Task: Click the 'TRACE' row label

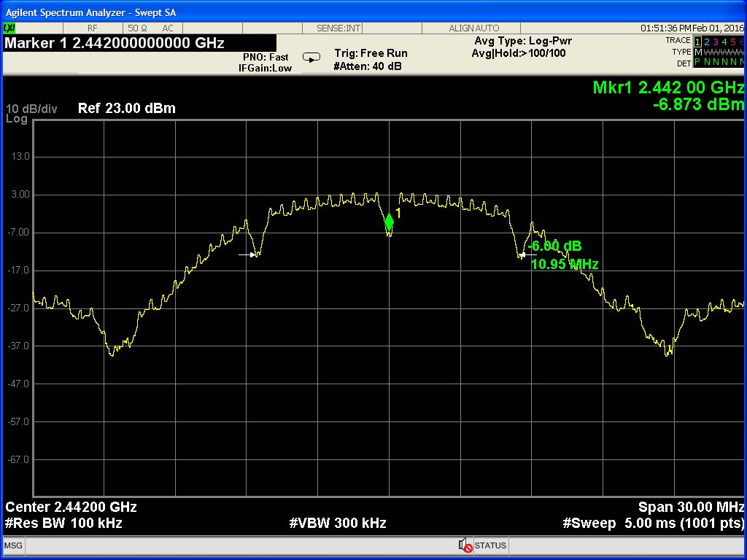Action: coord(678,41)
